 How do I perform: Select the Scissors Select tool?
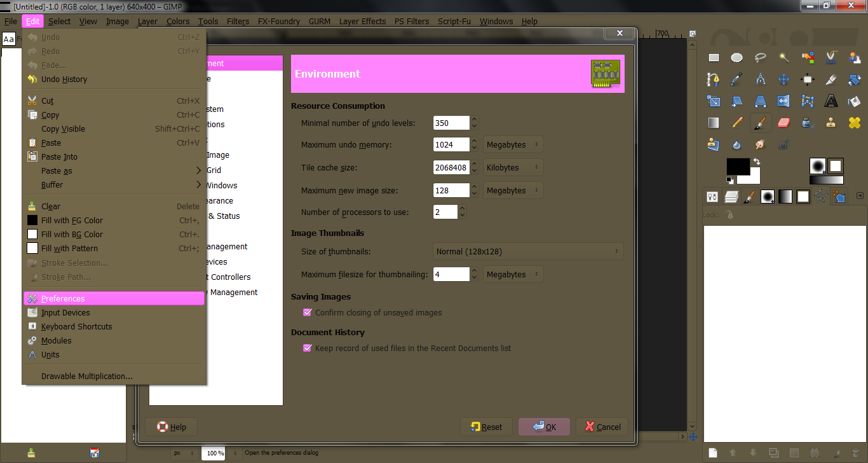pyautogui.click(x=831, y=58)
